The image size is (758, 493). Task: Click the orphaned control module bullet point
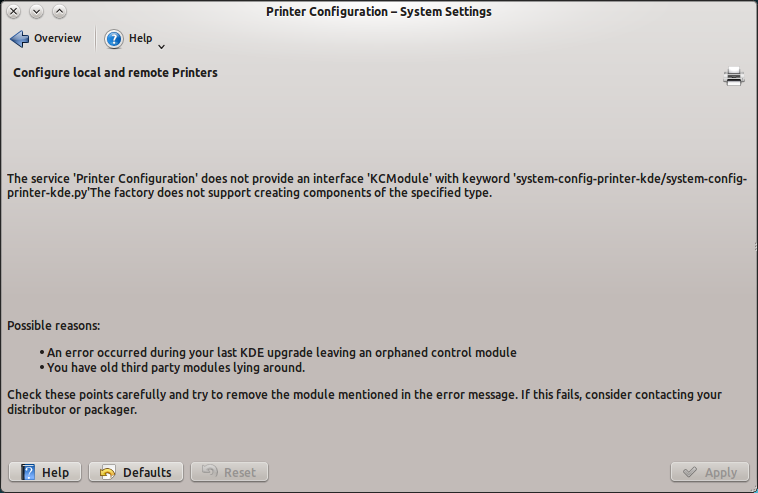(x=281, y=352)
